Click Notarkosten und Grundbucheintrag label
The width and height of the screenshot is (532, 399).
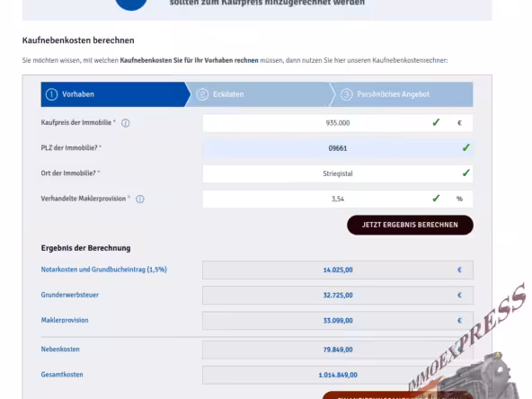[104, 270]
